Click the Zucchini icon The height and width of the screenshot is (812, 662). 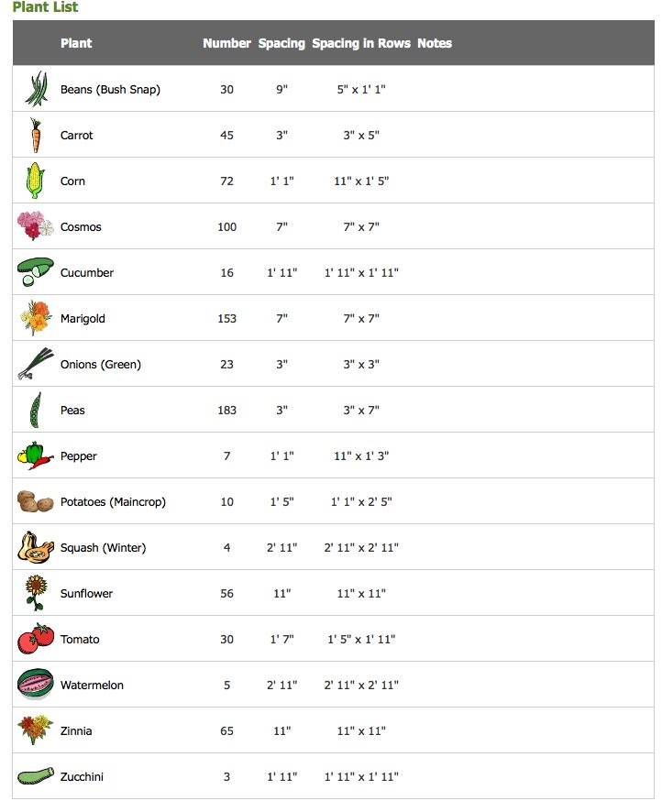click(x=35, y=775)
